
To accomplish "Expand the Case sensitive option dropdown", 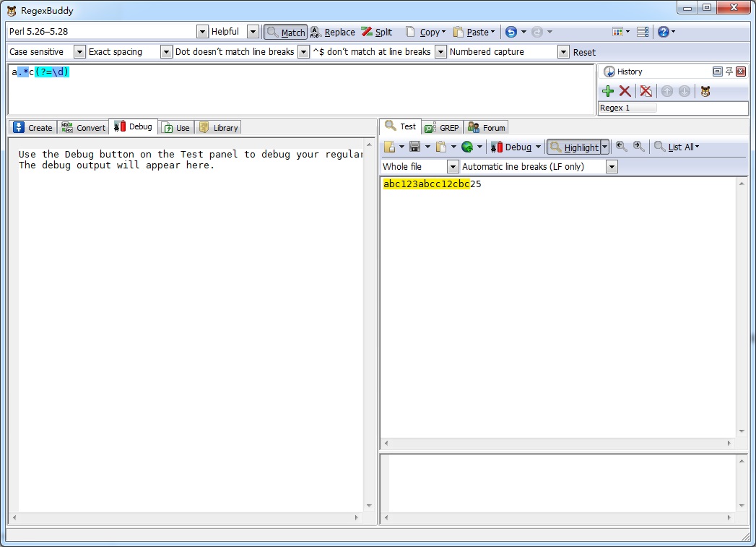I will click(x=79, y=52).
